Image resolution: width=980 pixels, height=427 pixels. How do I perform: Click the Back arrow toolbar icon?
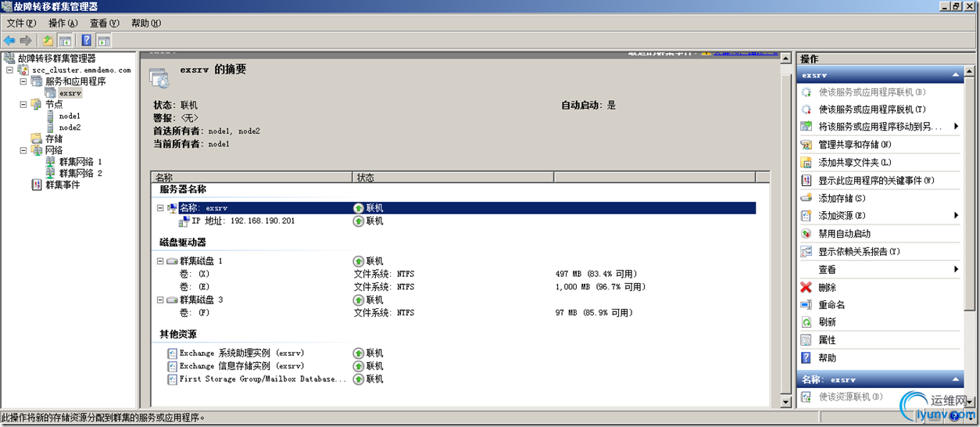click(9, 40)
